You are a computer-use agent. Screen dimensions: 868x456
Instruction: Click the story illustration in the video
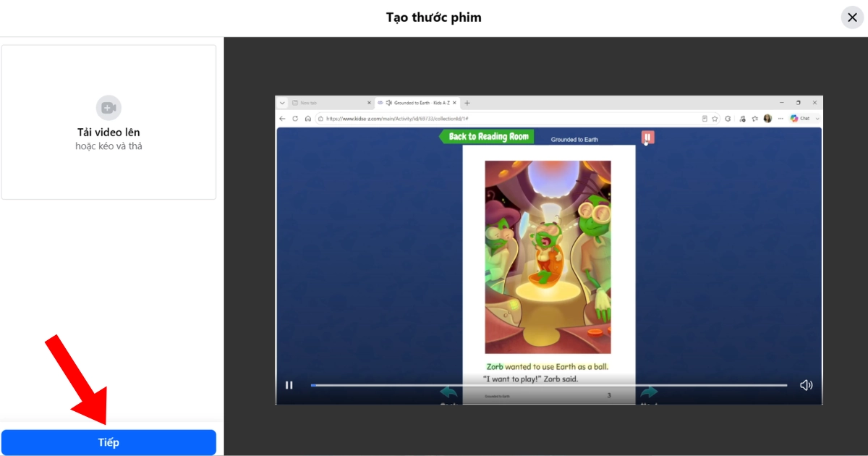[x=548, y=257]
